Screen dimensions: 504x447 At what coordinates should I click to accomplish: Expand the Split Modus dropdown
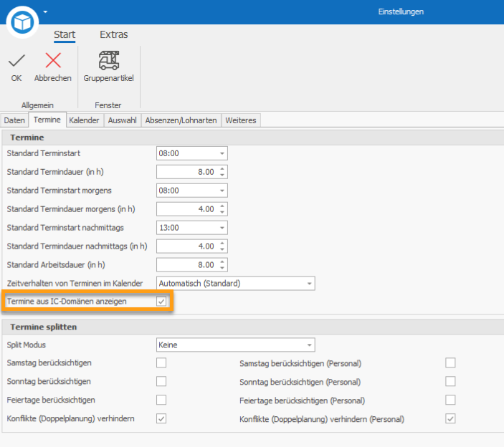(x=309, y=345)
